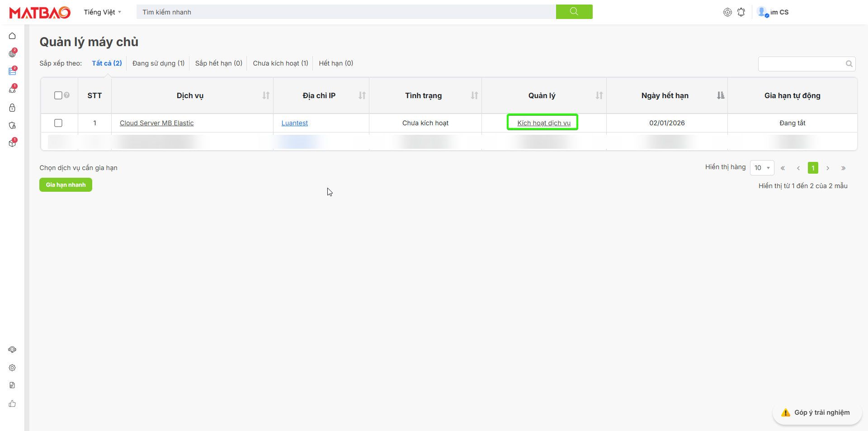This screenshot has height=431, width=868.
Task: Open the Cloud Server MB Elastic link
Action: click(x=156, y=123)
